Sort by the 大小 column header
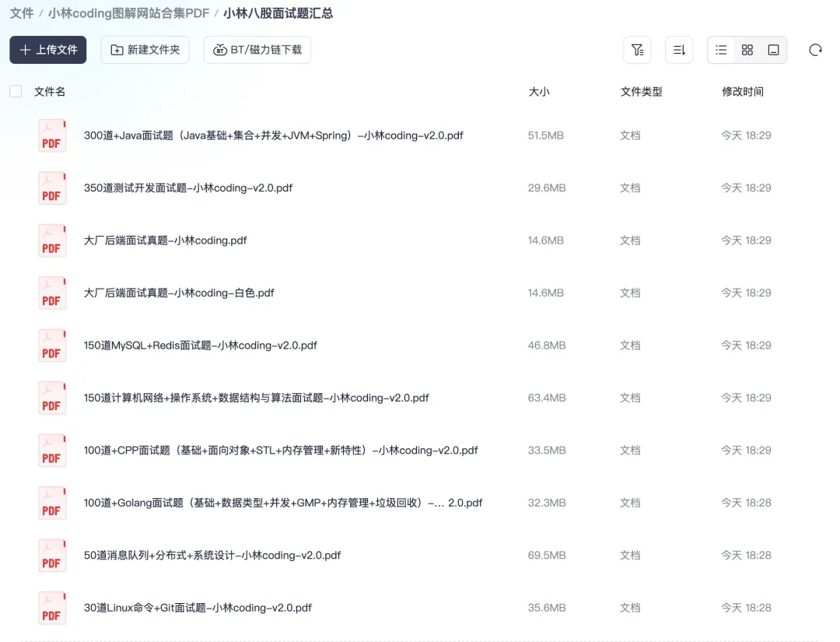The width and height of the screenshot is (840, 642). pos(539,92)
